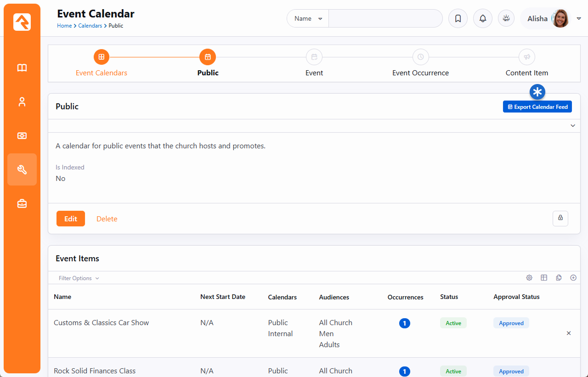This screenshot has height=377, width=588.
Task: Expand the Public panel chevron
Action: [572, 126]
